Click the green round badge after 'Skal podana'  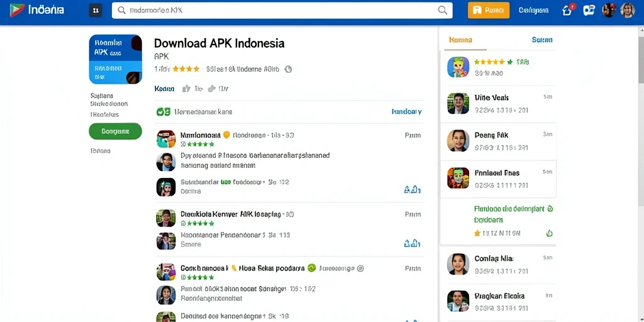[311, 268]
